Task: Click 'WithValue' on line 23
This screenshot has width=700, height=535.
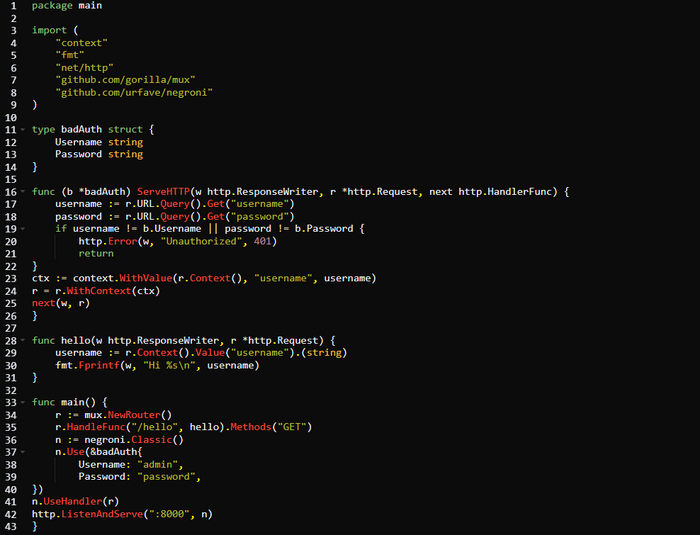Action: tap(146, 279)
